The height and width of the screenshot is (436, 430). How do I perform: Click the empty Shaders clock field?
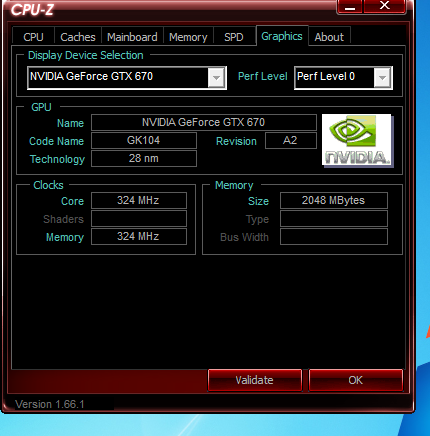[139, 218]
